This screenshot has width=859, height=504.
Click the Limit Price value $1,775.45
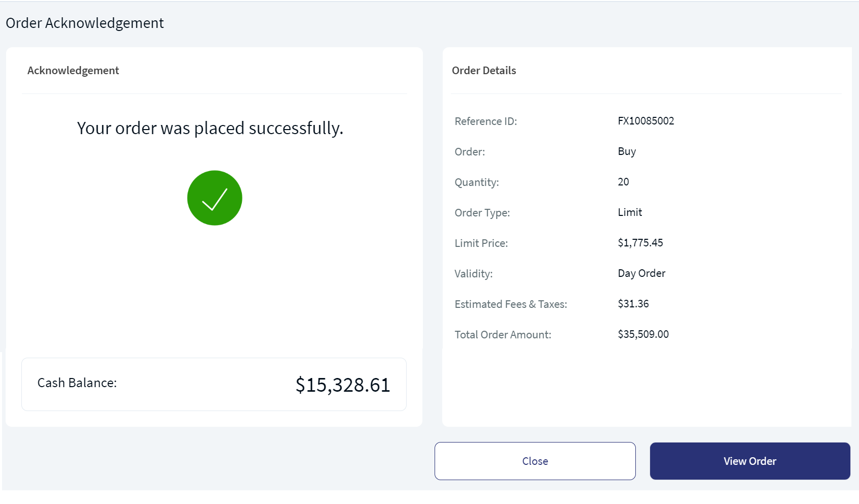[x=640, y=243]
